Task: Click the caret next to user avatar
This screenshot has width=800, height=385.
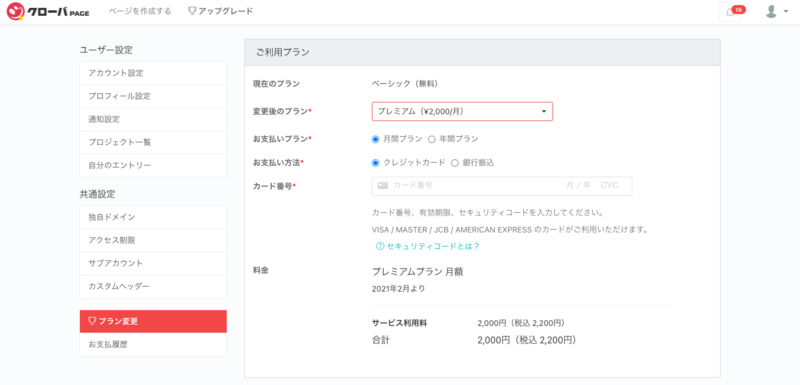Action: click(x=786, y=12)
